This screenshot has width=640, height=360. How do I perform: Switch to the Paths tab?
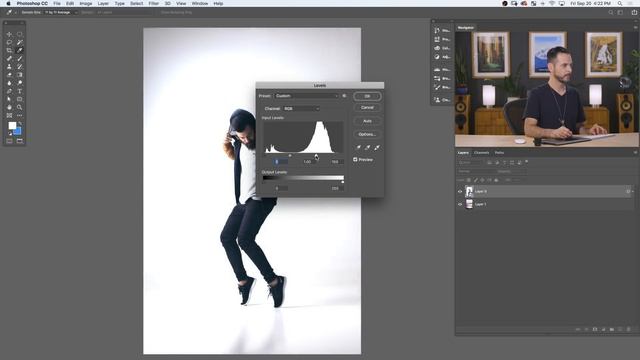click(x=499, y=153)
